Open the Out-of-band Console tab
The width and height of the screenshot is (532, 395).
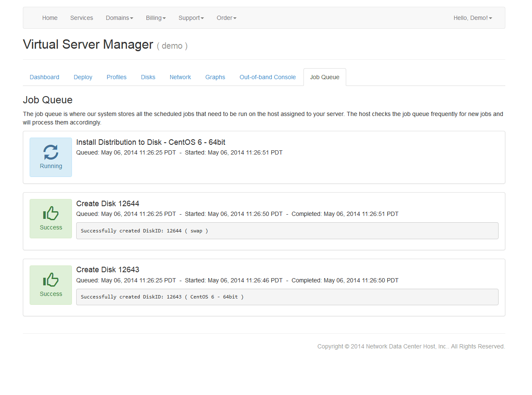coord(267,77)
